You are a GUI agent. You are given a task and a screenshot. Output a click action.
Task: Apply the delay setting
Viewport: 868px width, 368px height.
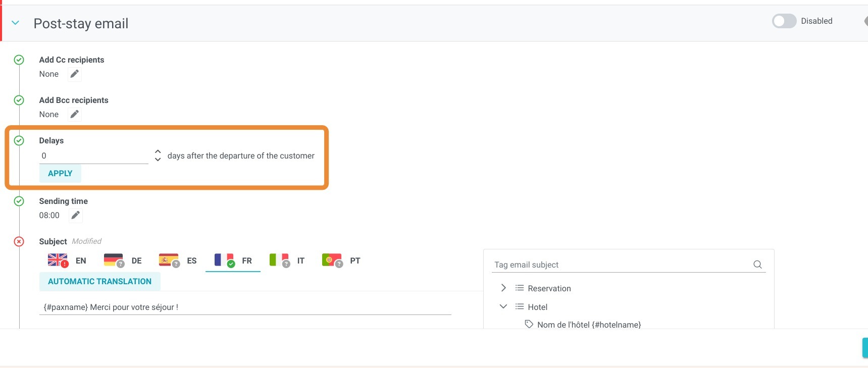click(x=60, y=173)
